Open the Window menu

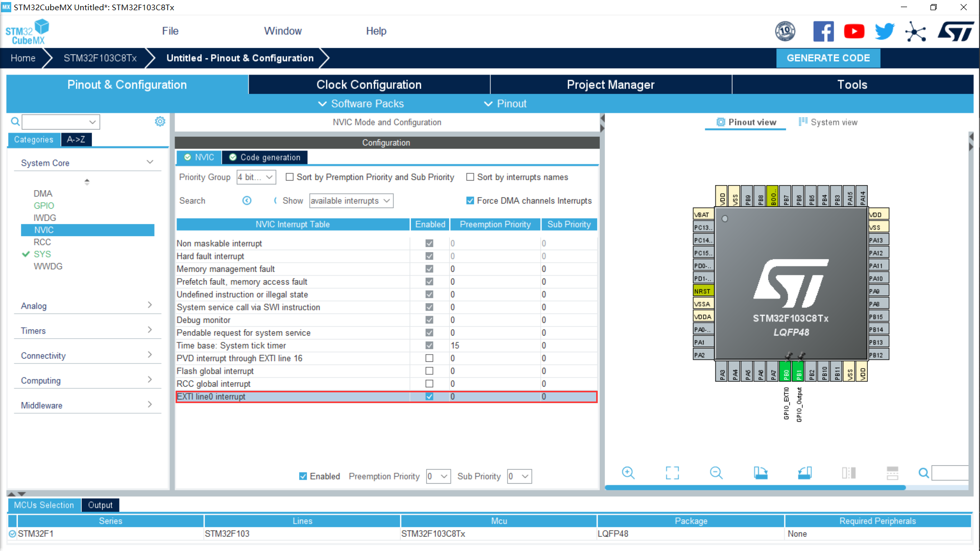coord(283,31)
